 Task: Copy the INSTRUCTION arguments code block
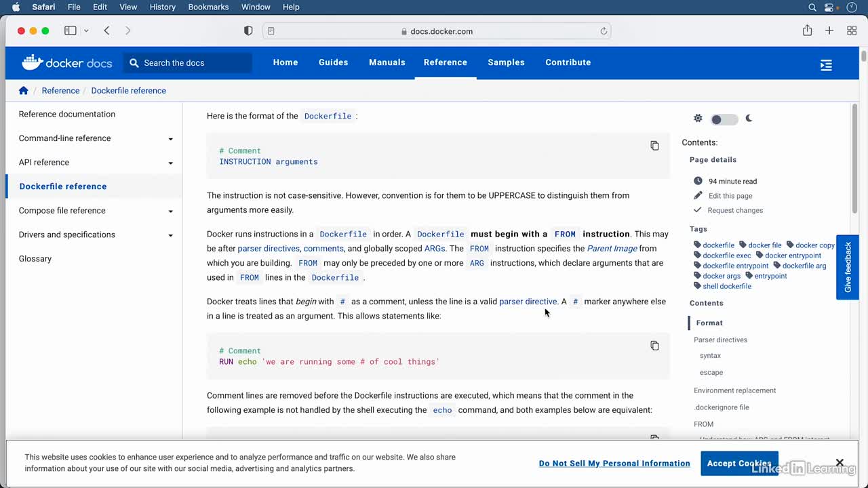pos(654,146)
